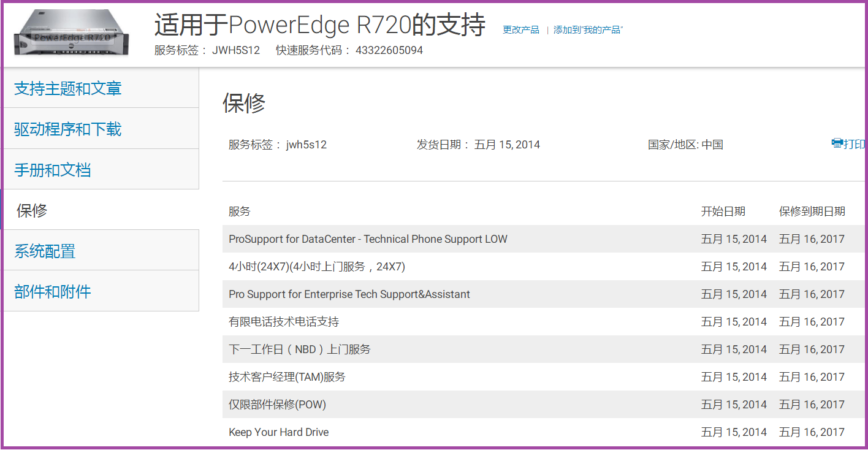The image size is (868, 450).
Task: Click Pro Support for Enterprise Tech Support row
Action: pyautogui.click(x=349, y=294)
